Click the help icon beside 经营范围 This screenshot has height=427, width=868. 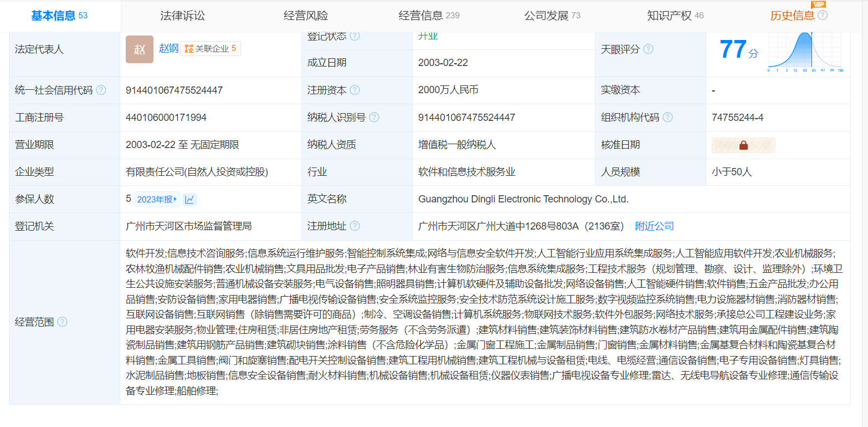click(62, 322)
